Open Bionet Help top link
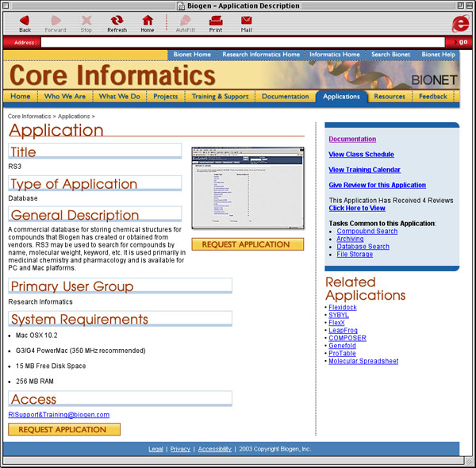 [x=438, y=54]
